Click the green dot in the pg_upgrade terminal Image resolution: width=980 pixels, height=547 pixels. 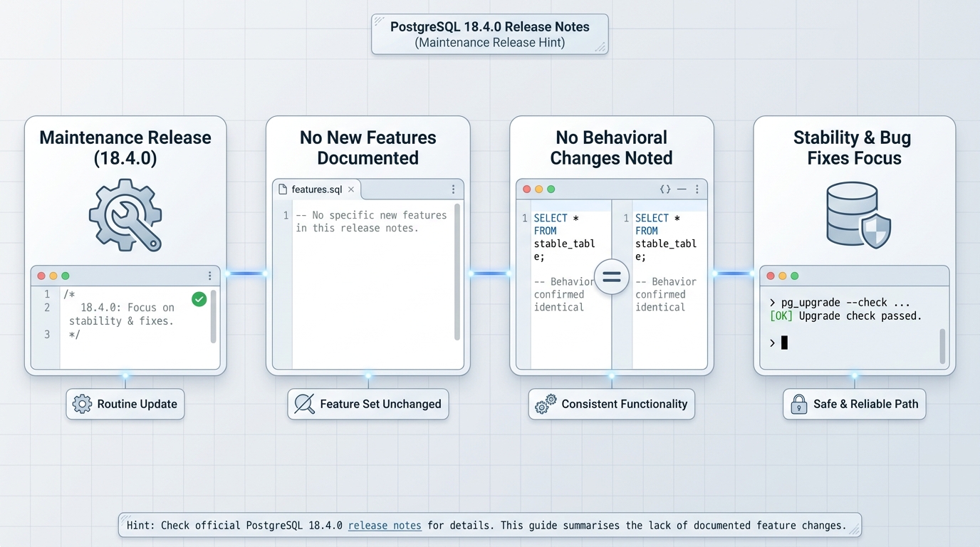click(x=795, y=276)
